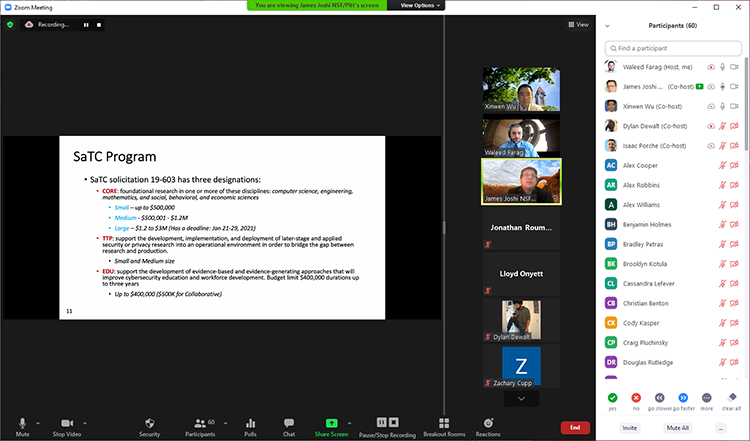750x441 pixels.
Task: Select Zachary Cupp's video tile
Action: coord(521,366)
